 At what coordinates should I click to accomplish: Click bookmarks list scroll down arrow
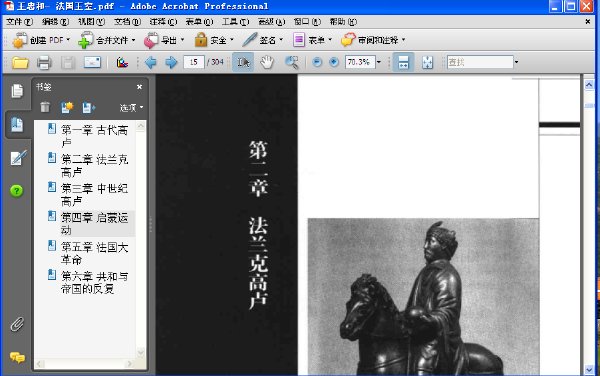click(140, 352)
